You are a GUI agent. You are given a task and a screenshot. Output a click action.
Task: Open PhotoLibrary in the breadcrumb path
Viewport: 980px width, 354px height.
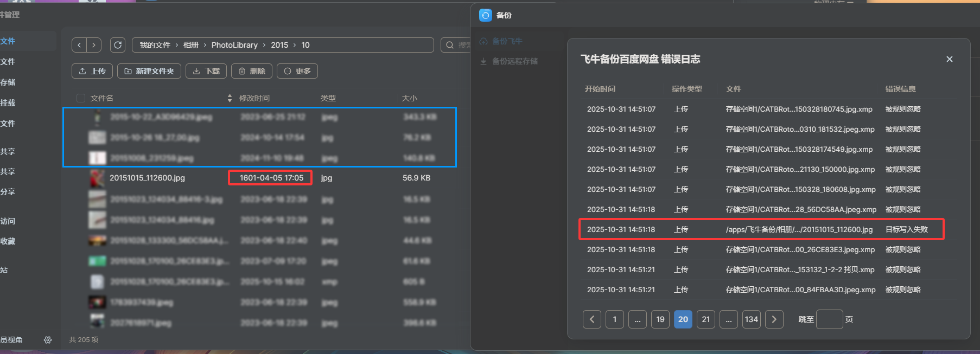pyautogui.click(x=234, y=45)
